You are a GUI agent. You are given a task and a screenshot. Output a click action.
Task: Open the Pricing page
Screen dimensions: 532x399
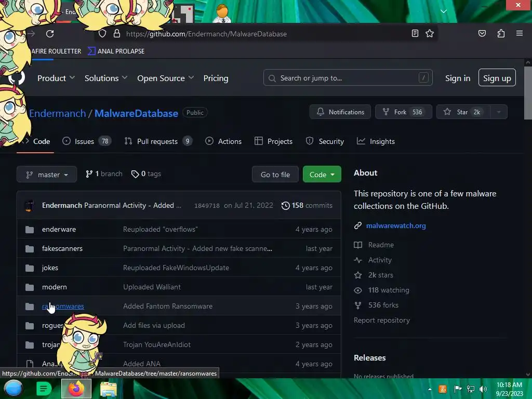pyautogui.click(x=216, y=78)
